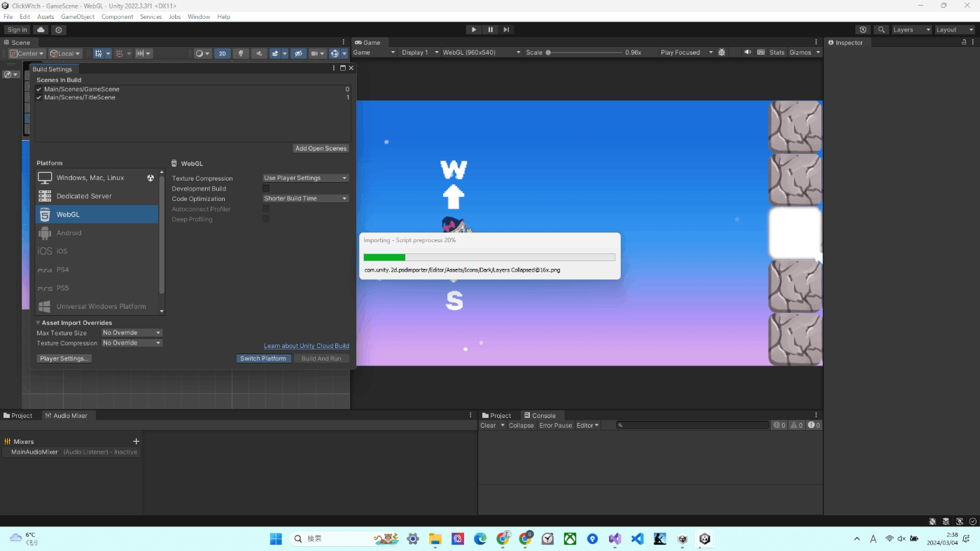Enable Development Build checkbox
This screenshot has width=980, height=551.
pyautogui.click(x=266, y=188)
